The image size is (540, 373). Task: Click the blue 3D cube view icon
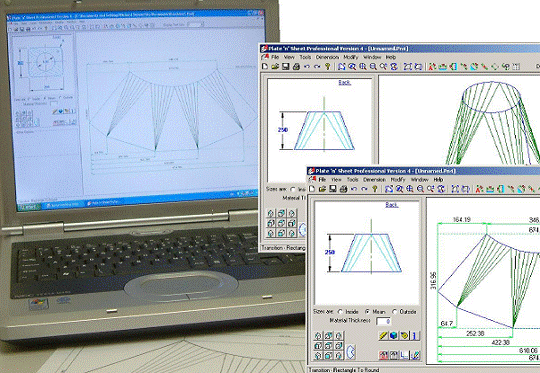[394, 335]
